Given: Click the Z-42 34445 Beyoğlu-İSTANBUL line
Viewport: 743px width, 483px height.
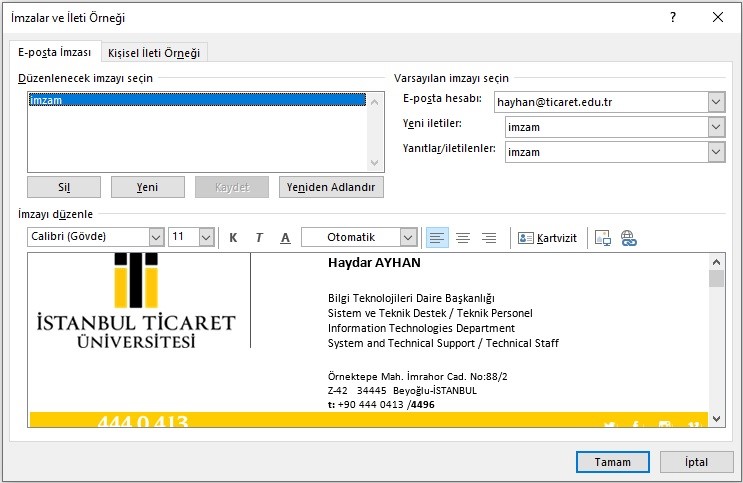Looking at the screenshot, I should [x=402, y=391].
